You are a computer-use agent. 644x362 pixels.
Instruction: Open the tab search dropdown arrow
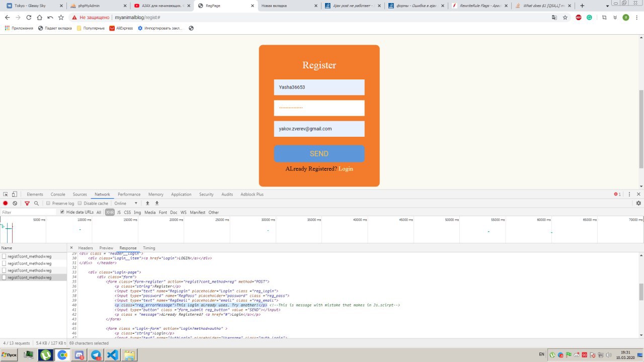click(608, 6)
